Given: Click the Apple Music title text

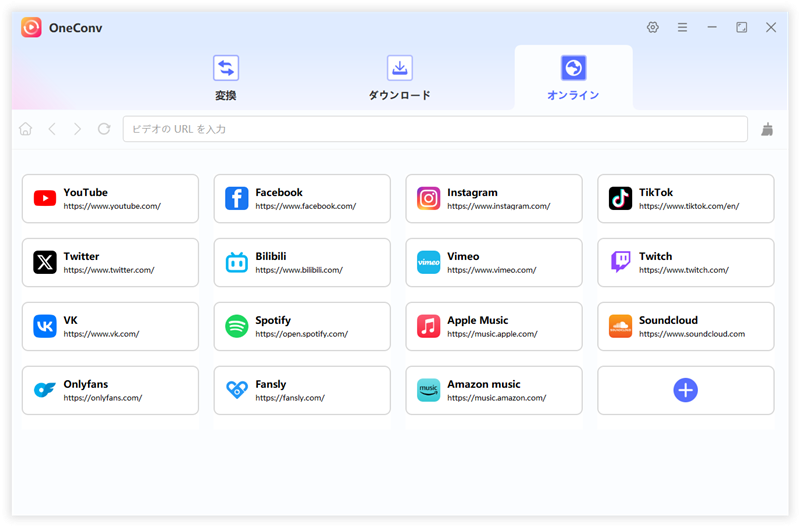Looking at the screenshot, I should (478, 320).
